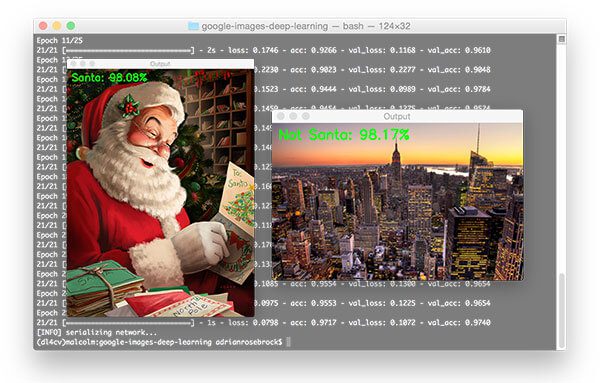The image size is (600, 383).
Task: Minimize the Not Santa Output window
Action: [x=293, y=116]
